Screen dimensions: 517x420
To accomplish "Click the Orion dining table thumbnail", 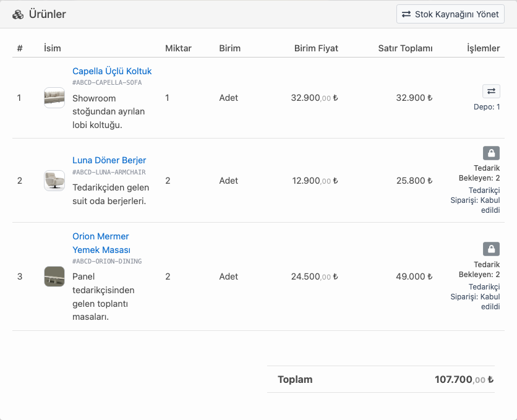I will point(54,276).
